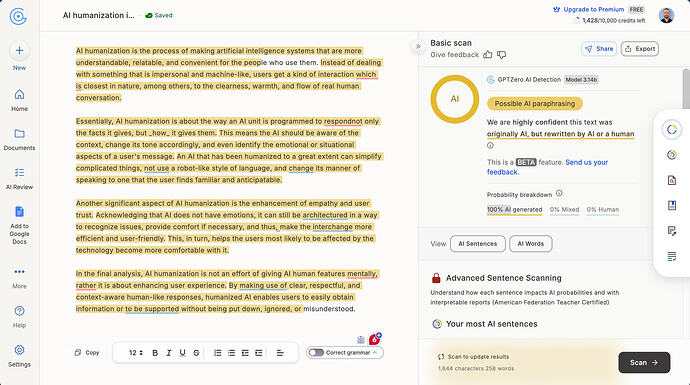
Task: Apply bold formatting
Action: click(155, 353)
